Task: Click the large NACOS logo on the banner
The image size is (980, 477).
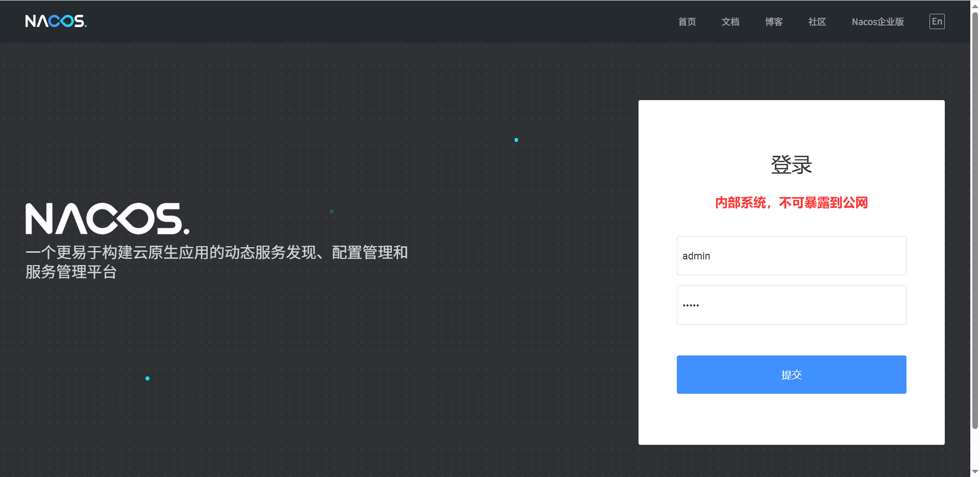Action: [x=108, y=219]
